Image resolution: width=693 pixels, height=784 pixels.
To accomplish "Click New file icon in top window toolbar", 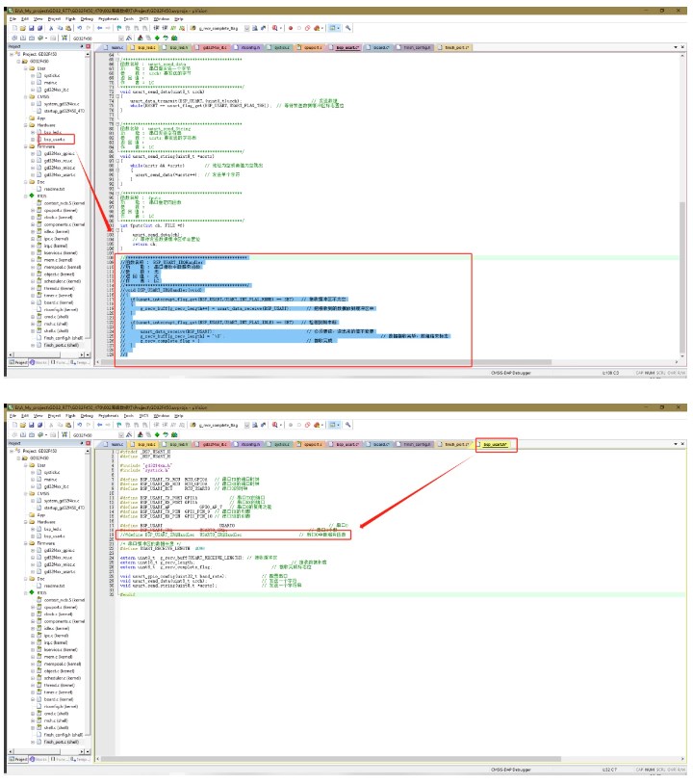I will coord(14,29).
